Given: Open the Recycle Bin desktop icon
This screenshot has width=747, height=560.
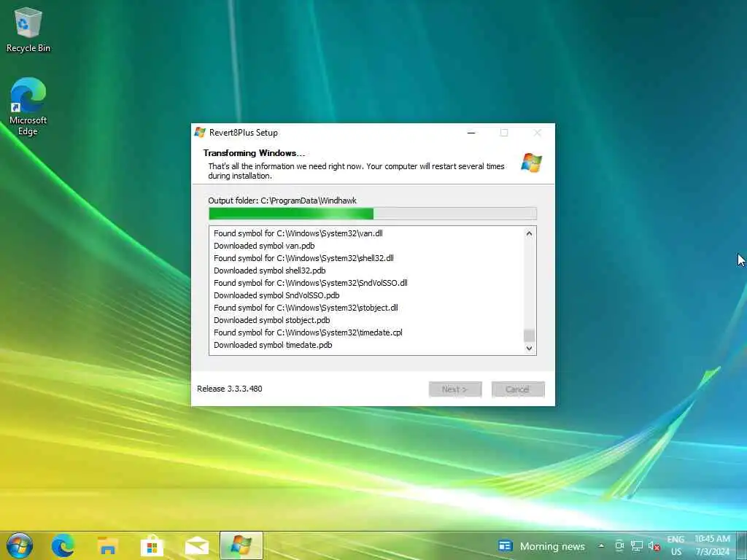Looking at the screenshot, I should (x=28, y=30).
